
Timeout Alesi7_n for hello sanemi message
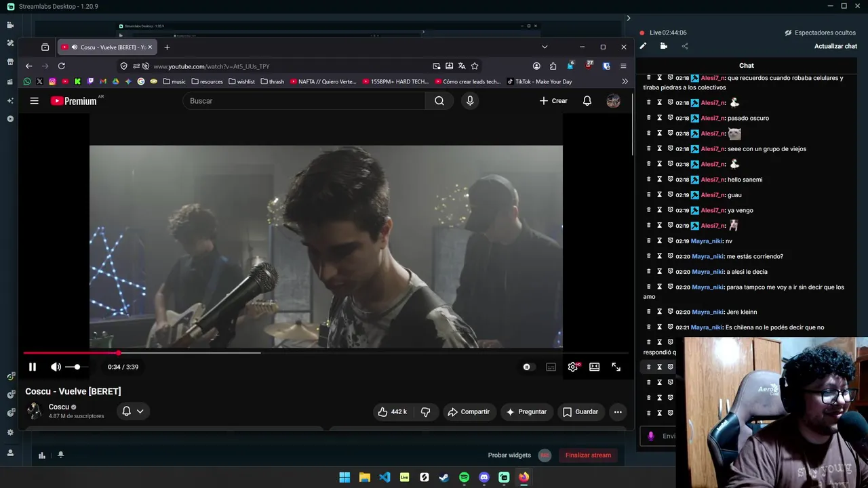659,179
